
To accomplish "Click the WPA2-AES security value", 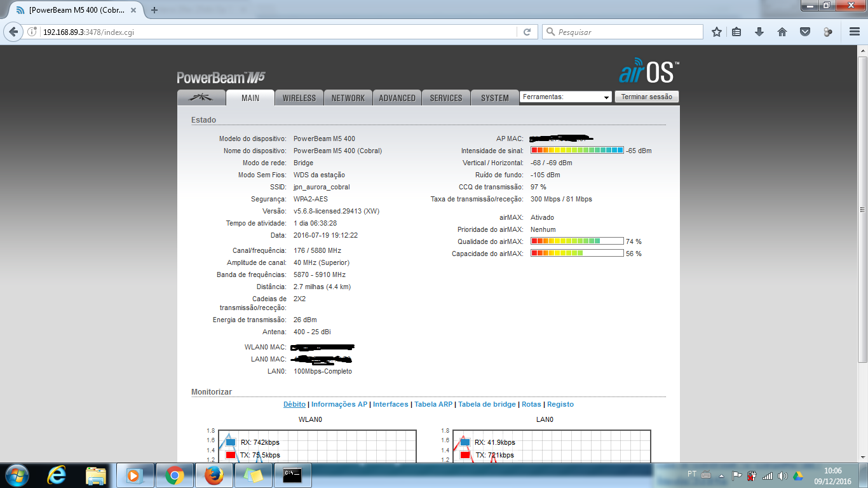I will [311, 199].
